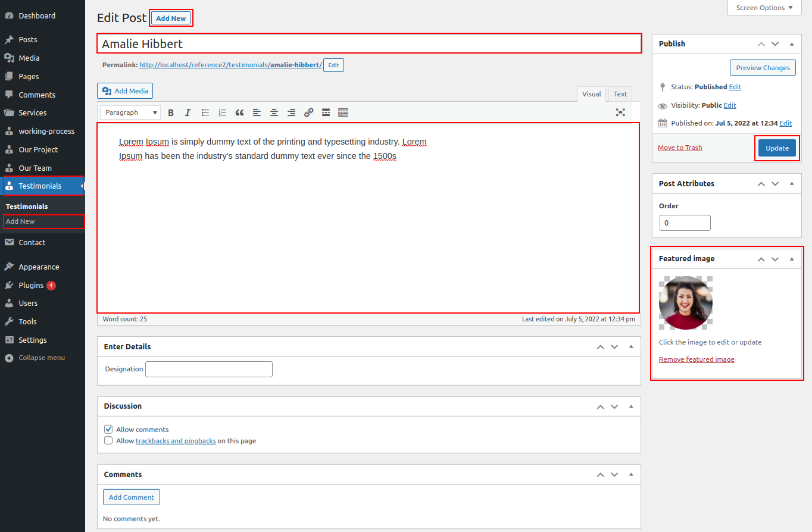Collapse the Discussion panel
Screen dimensions: 812x532
tap(630, 406)
